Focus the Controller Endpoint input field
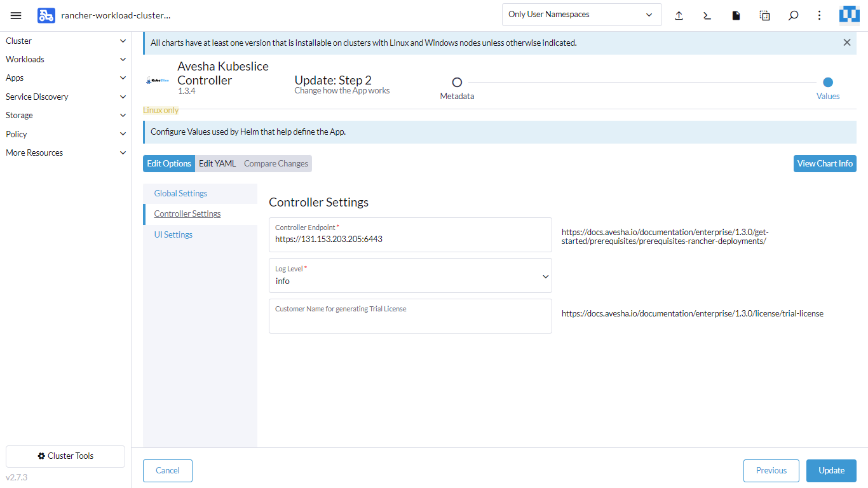This screenshot has height=488, width=868. click(410, 234)
